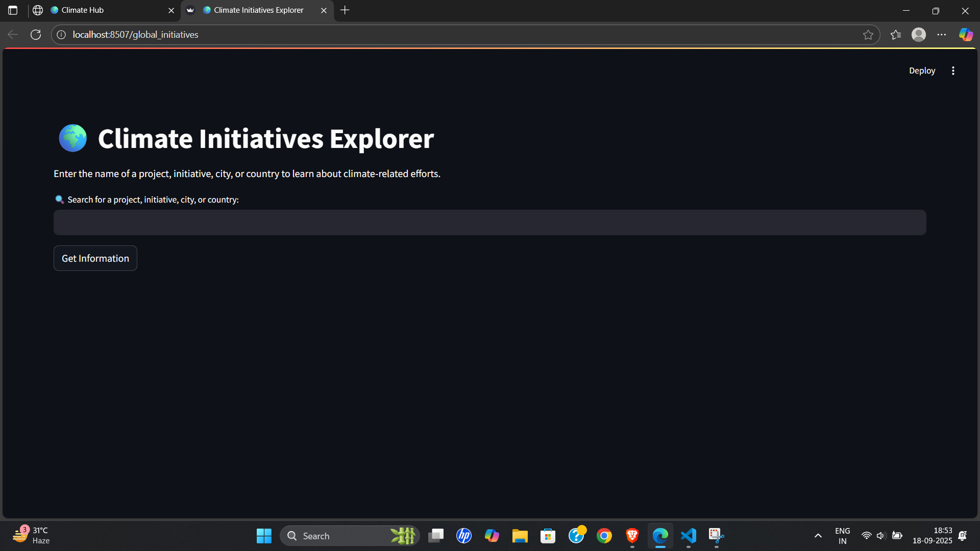Open a new browser tab
Screen dimensions: 980x551
pos(345,10)
